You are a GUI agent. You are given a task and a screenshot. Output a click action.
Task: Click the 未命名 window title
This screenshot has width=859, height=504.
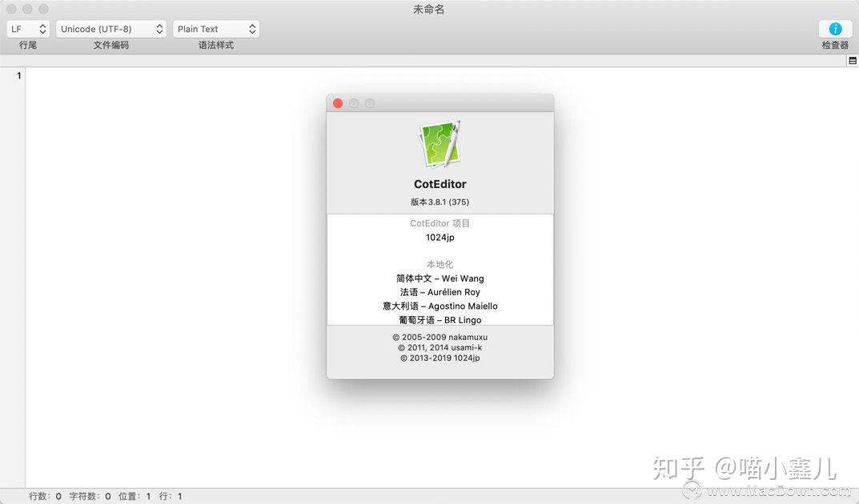429,9
